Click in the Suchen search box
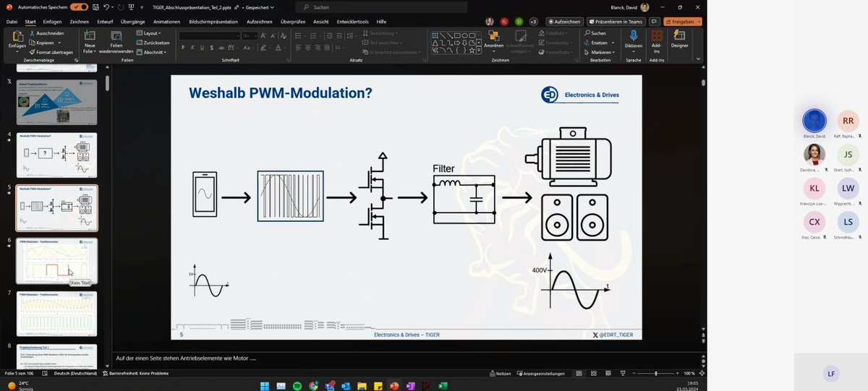The image size is (868, 391). (x=387, y=7)
